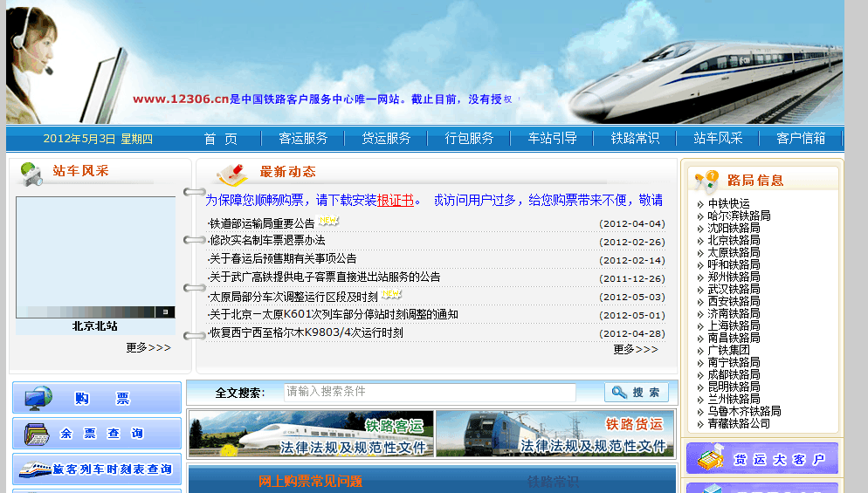This screenshot has height=493, width=868.
Task: Open the 站车风采 menu item
Action: (x=718, y=139)
